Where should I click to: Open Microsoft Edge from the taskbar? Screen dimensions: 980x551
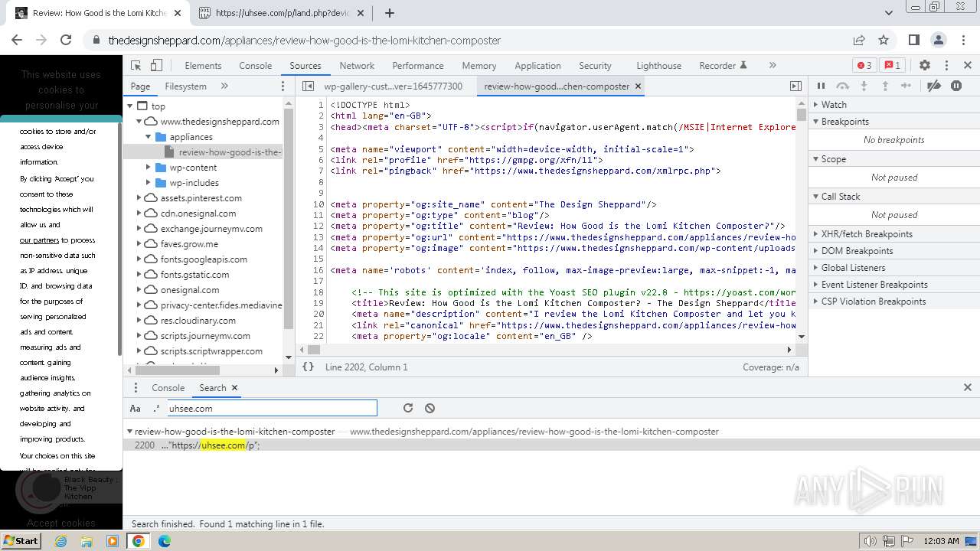[165, 541]
